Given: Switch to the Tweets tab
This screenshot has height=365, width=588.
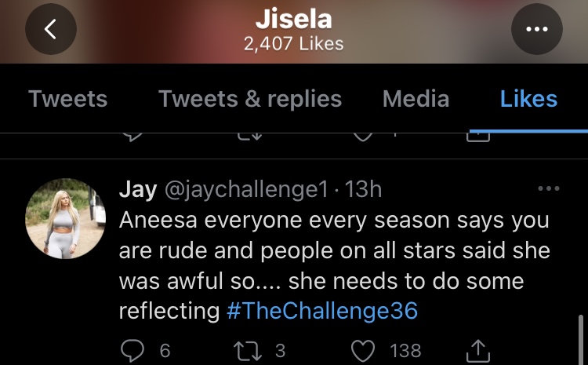Looking at the screenshot, I should [68, 99].
